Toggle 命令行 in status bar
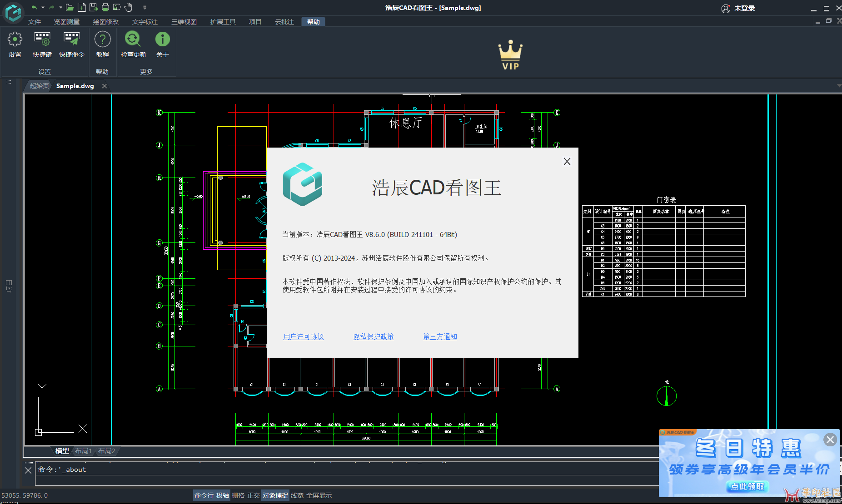Viewport: 842px width, 504px height. tap(204, 495)
